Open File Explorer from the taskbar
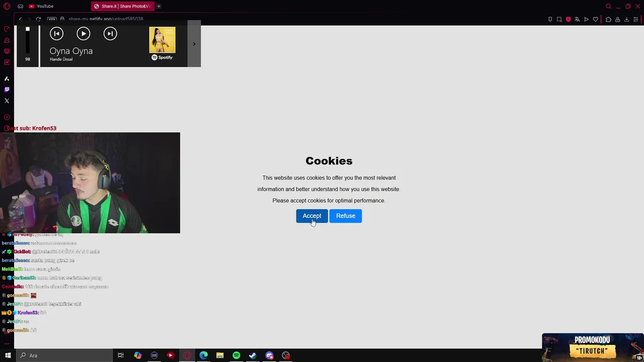 (220, 355)
